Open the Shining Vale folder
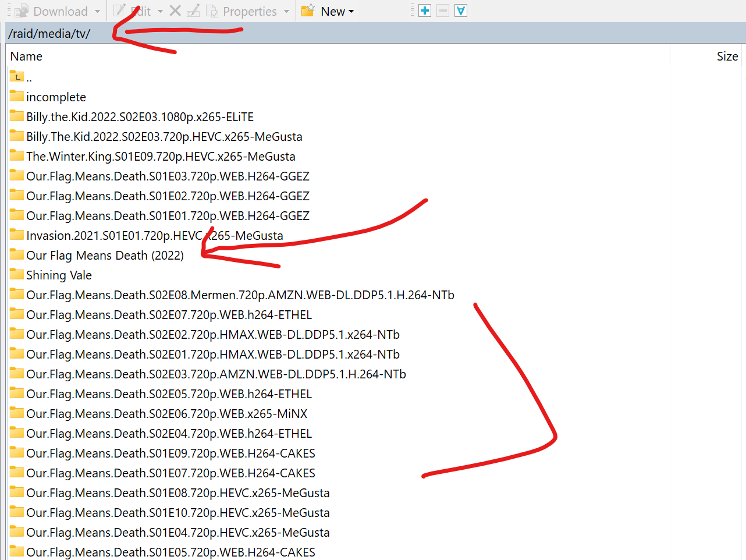746x560 pixels. click(59, 275)
